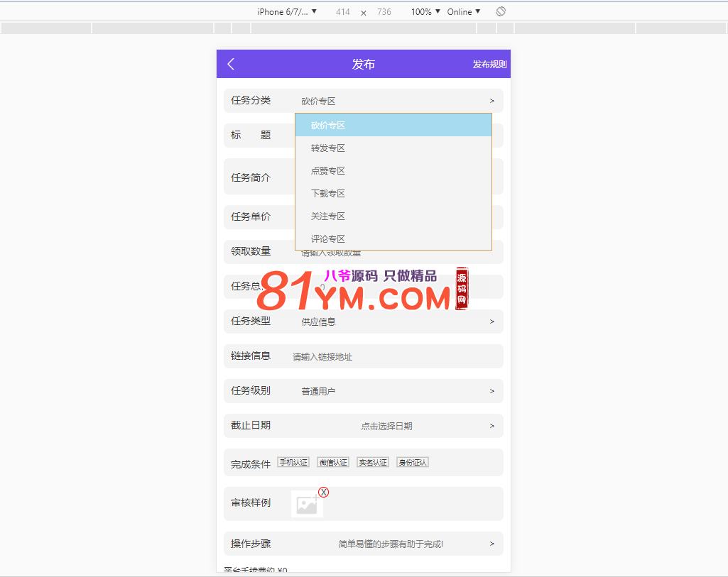Select 关注专区 from the dropdown list
728x577 pixels.
[x=393, y=216]
